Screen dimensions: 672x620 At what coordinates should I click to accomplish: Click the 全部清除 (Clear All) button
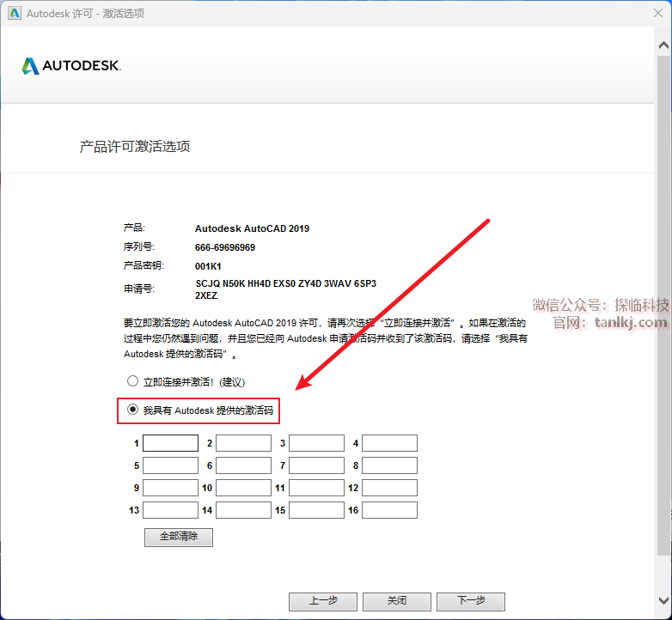point(179,537)
